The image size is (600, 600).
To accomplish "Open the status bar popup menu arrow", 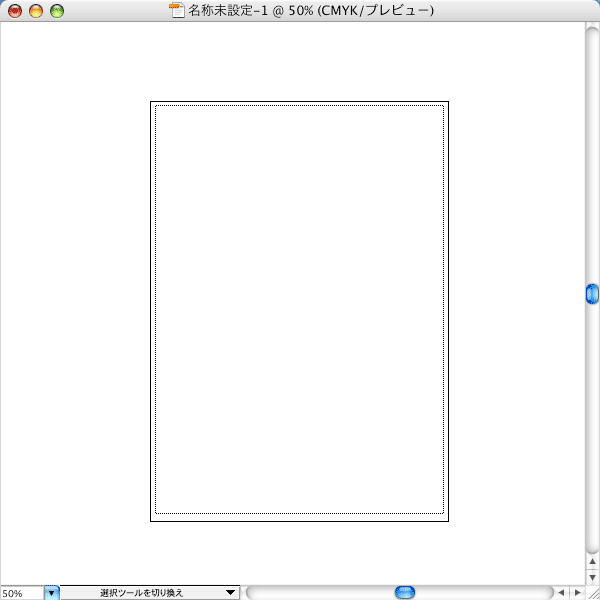I will pyautogui.click(x=230, y=592).
